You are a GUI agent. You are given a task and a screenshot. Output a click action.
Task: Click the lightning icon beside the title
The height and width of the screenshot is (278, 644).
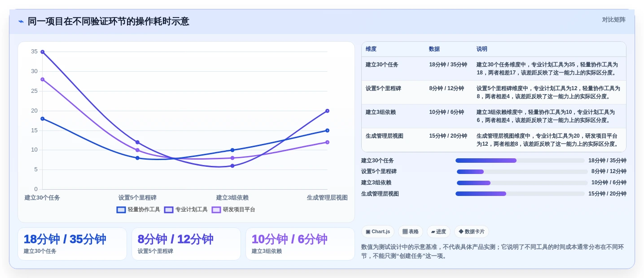pos(21,22)
